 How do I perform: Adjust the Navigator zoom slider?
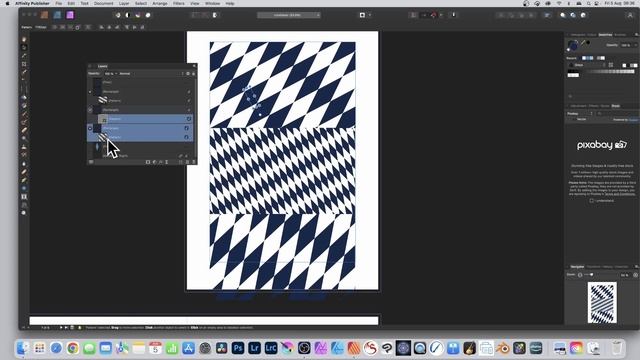pos(588,275)
